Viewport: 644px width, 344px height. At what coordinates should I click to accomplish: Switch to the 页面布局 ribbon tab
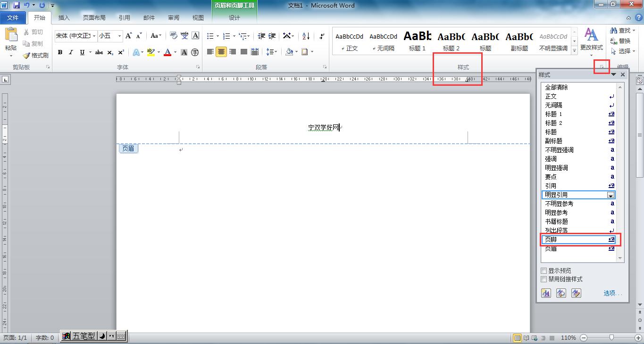tap(94, 18)
